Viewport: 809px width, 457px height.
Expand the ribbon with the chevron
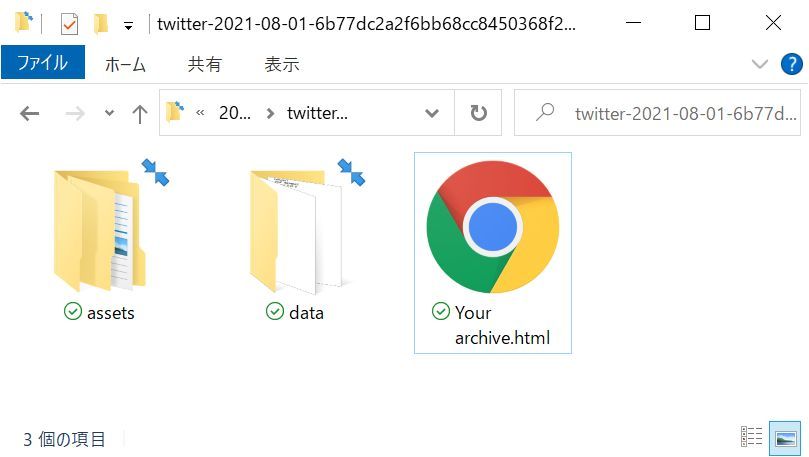[759, 64]
